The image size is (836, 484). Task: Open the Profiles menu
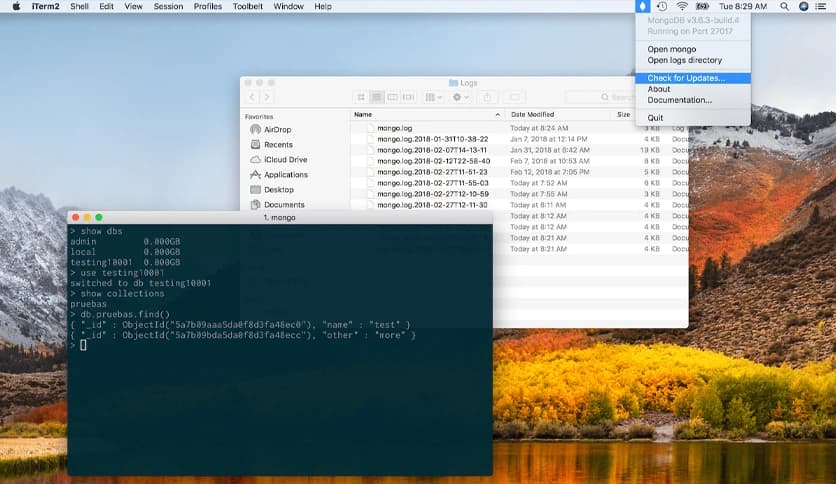207,6
